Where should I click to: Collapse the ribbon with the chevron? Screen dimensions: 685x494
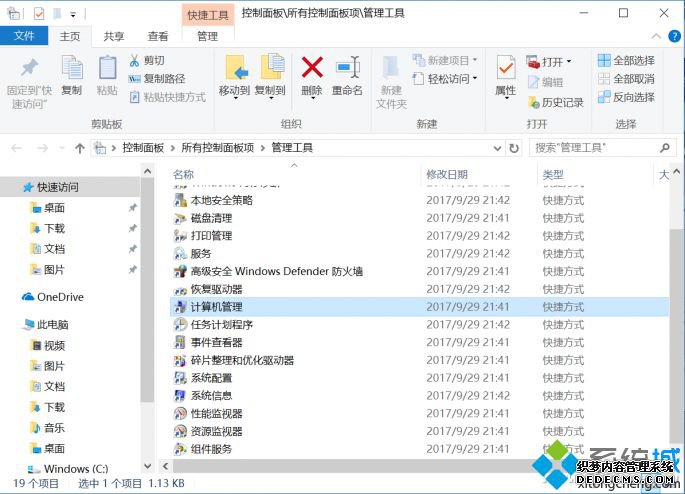point(656,36)
